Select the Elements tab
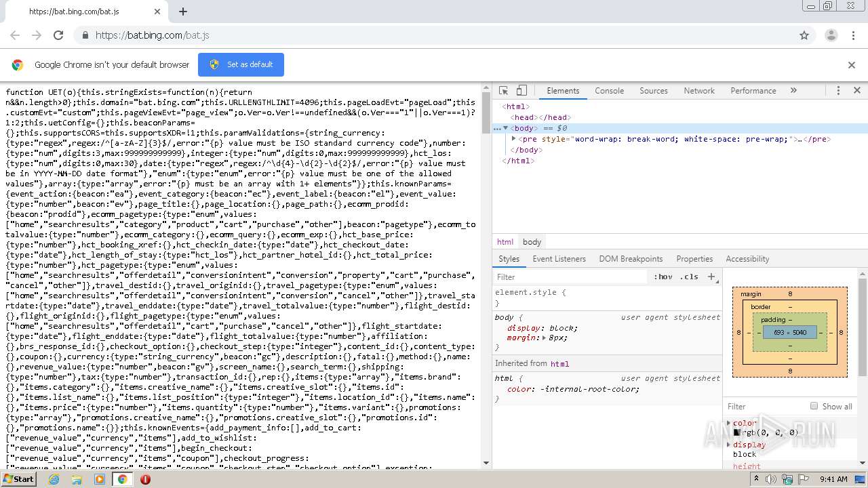 (563, 91)
